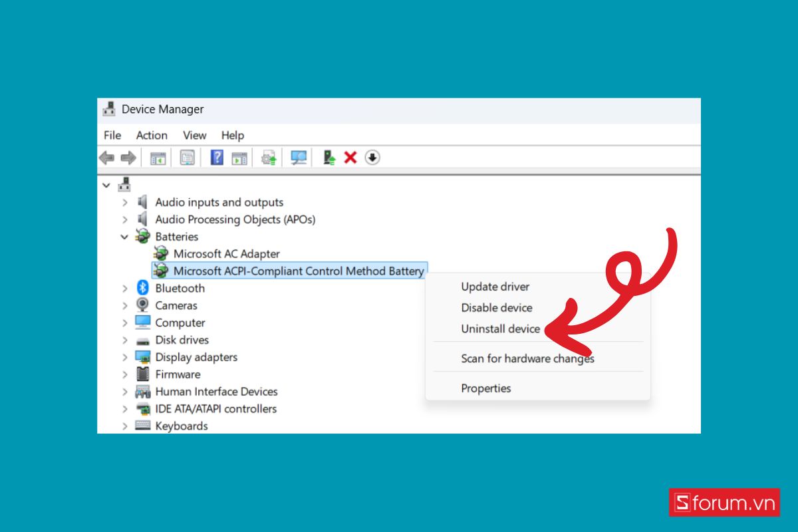Screen dimensions: 798x532
Task: Expand the Display adapters category
Action: (x=124, y=357)
